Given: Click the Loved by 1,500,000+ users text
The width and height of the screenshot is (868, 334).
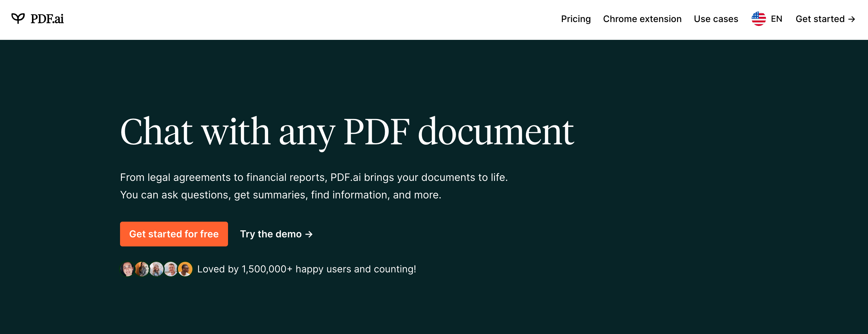Looking at the screenshot, I should (x=306, y=269).
